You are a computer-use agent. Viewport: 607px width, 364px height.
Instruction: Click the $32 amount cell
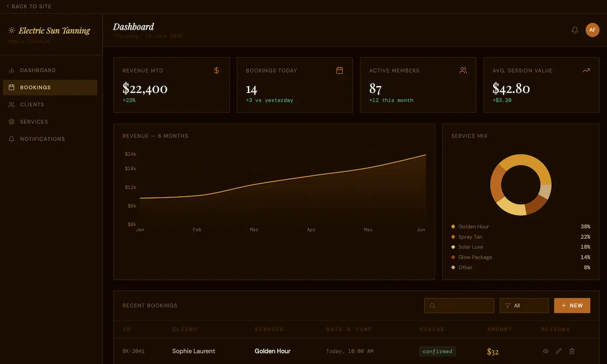coord(493,351)
